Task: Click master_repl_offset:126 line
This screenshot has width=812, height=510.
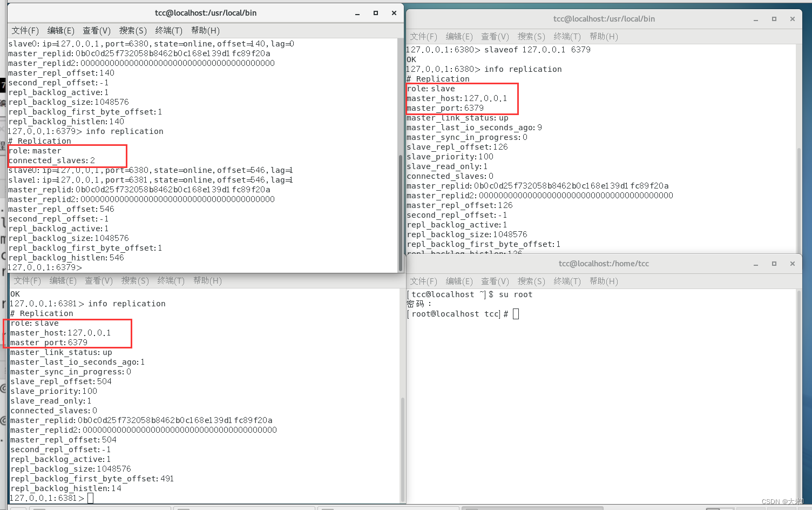Action: tap(460, 205)
